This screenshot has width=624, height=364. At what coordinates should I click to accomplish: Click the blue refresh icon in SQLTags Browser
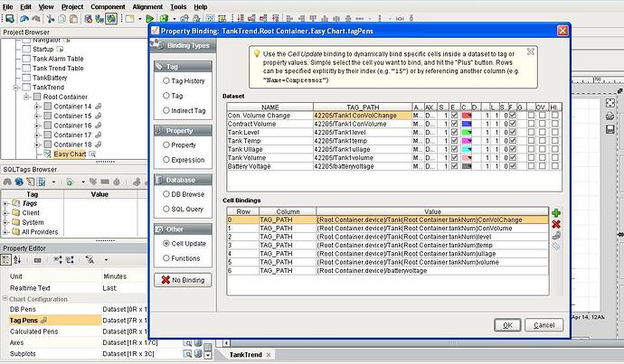19,182
